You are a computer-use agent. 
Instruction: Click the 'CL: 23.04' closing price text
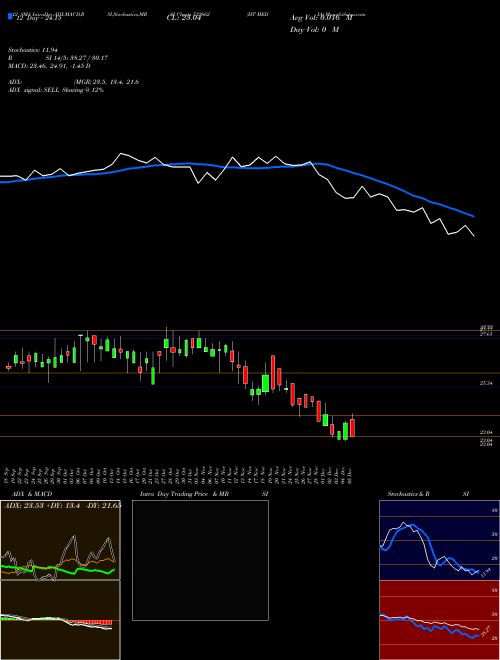click(183, 18)
